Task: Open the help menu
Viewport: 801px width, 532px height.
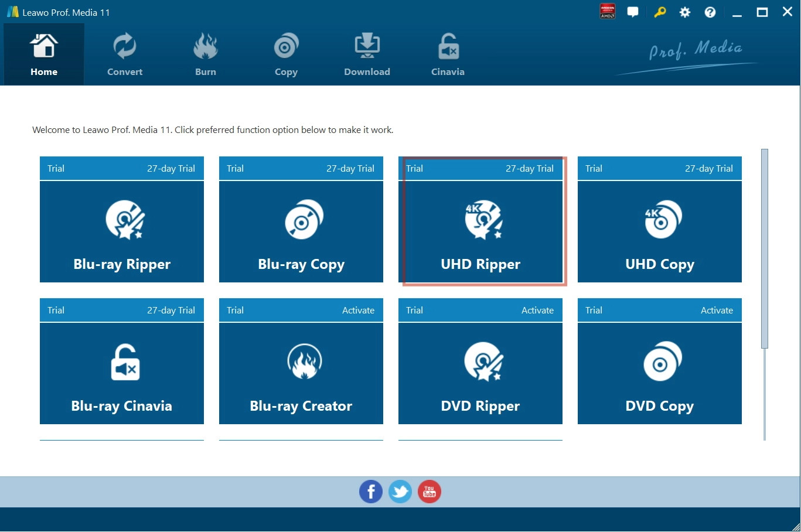Action: point(710,12)
